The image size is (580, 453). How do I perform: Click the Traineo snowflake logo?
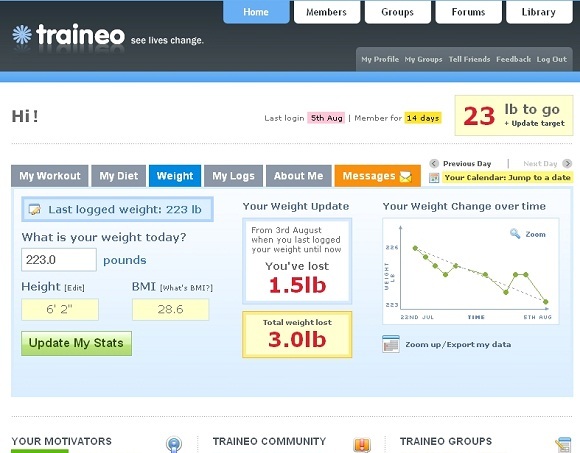(x=22, y=35)
